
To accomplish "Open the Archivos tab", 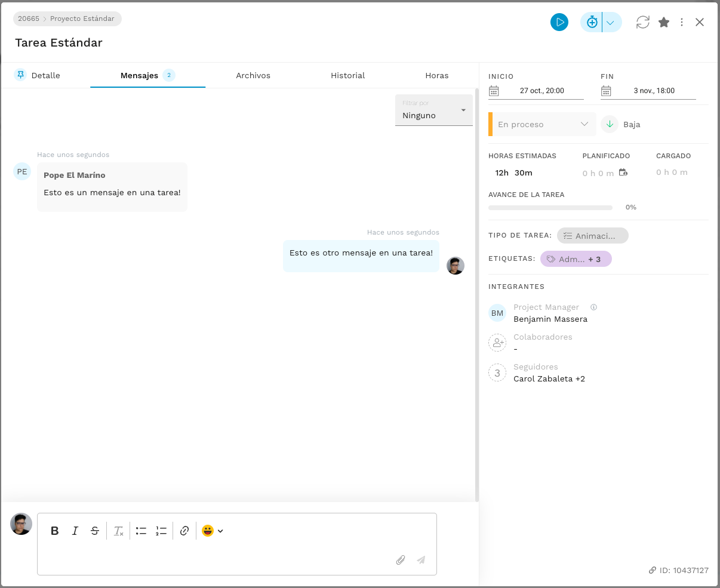I will [x=253, y=75].
